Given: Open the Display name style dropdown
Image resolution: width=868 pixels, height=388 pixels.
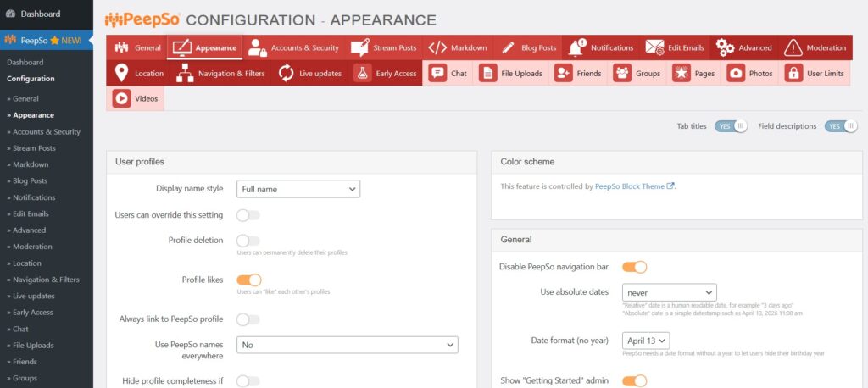Looking at the screenshot, I should coord(298,189).
